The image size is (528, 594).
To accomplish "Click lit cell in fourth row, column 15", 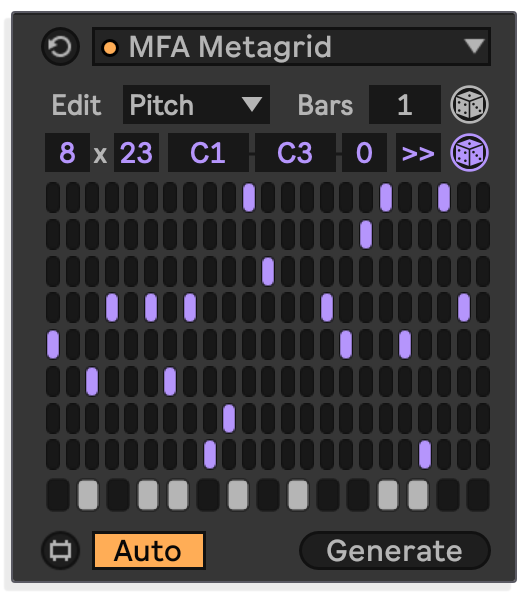I will [x=327, y=308].
